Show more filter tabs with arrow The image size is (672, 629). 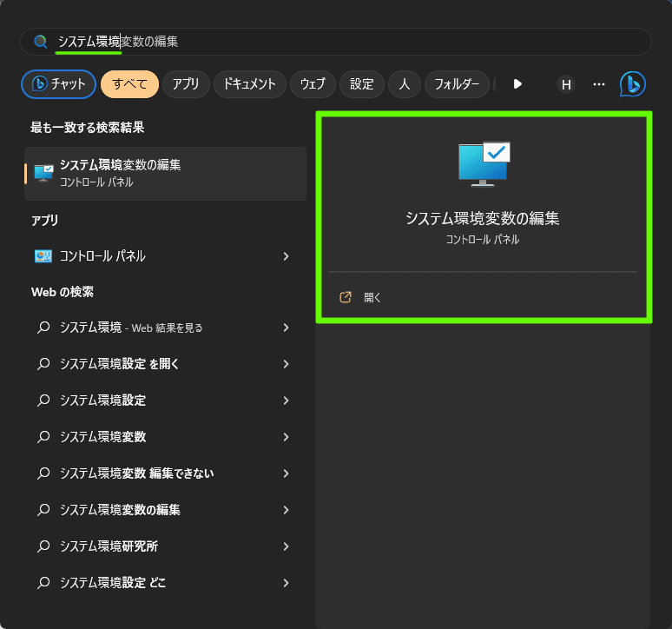[x=517, y=84]
